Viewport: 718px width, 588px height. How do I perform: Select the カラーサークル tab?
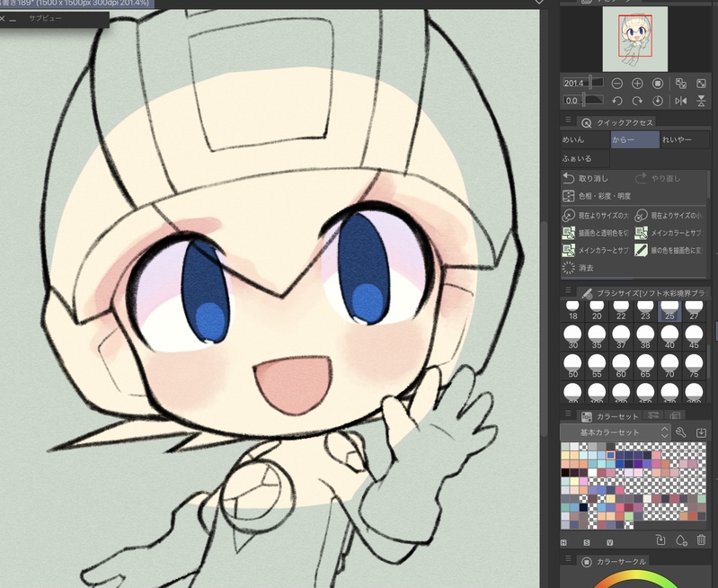point(616,561)
